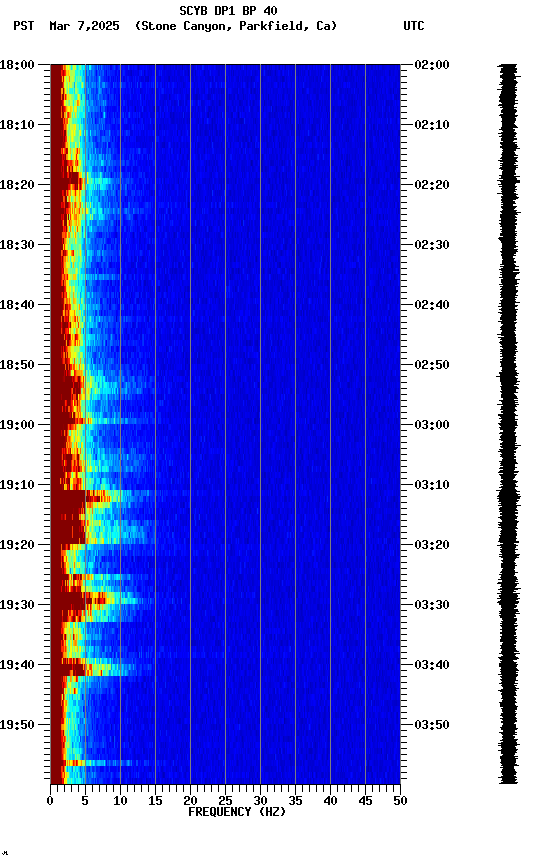Click the 18:30 PST time label

coord(17,245)
